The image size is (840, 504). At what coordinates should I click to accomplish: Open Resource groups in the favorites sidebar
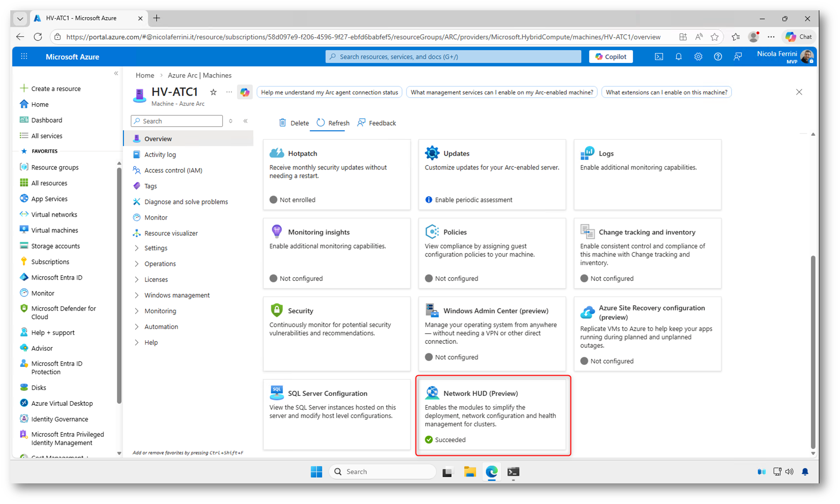[x=55, y=168]
